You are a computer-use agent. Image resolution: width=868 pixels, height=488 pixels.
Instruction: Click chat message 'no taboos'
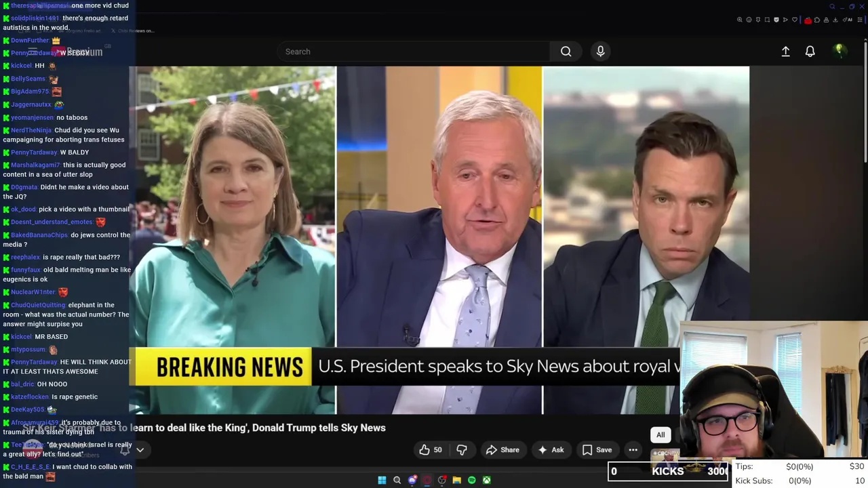[x=72, y=118]
